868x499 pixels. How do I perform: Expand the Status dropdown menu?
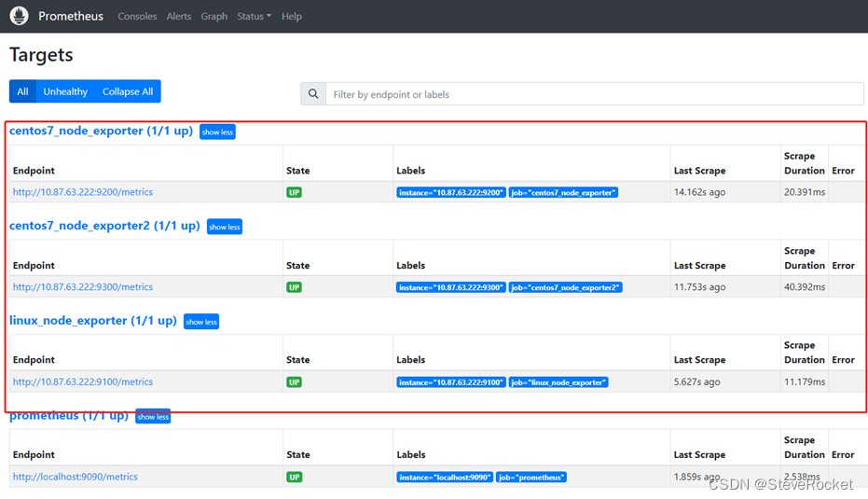click(255, 16)
